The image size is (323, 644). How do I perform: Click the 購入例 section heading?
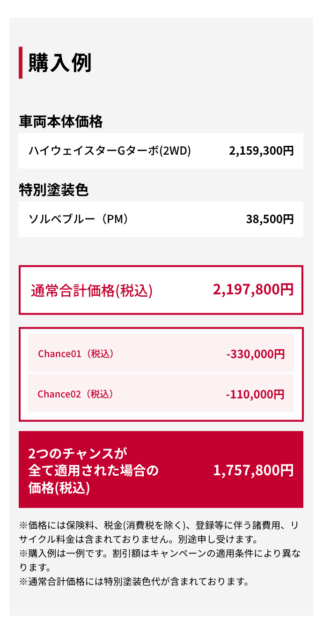pyautogui.click(x=60, y=63)
